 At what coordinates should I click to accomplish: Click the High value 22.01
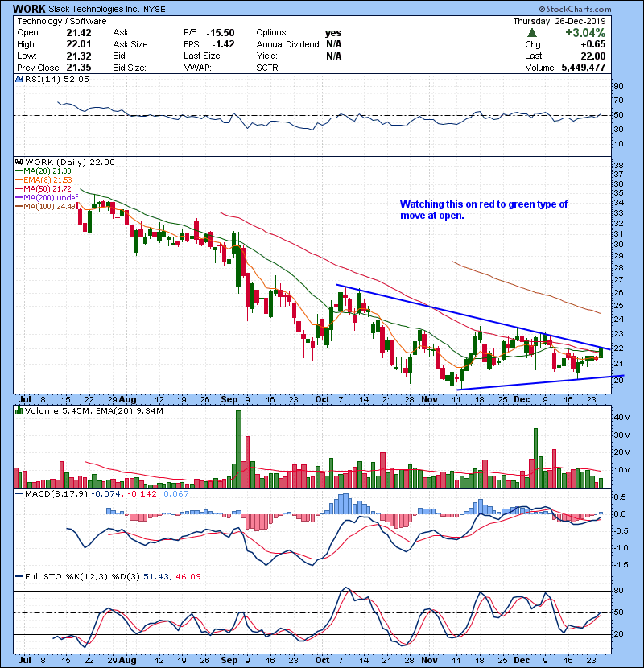79,44
